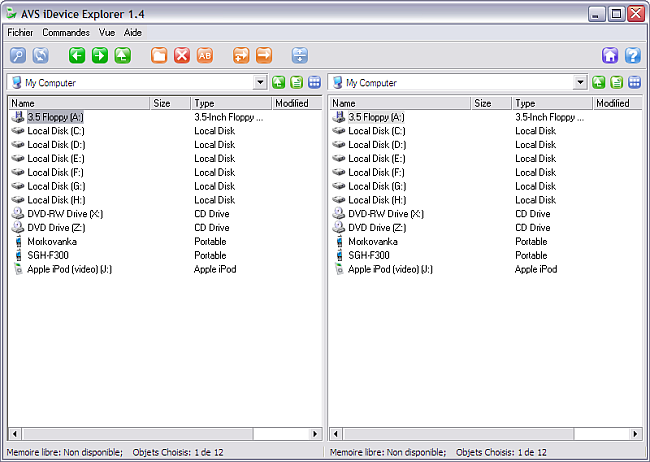The width and height of the screenshot is (650, 462).
Task: Click the orange copy-with-plus toolbar icon
Action: (x=241, y=56)
